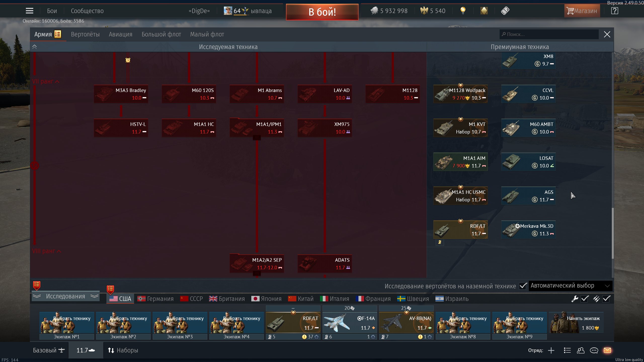644x362 pixels.
Task: Click the lightbulb icon in top bar
Action: [x=463, y=11]
